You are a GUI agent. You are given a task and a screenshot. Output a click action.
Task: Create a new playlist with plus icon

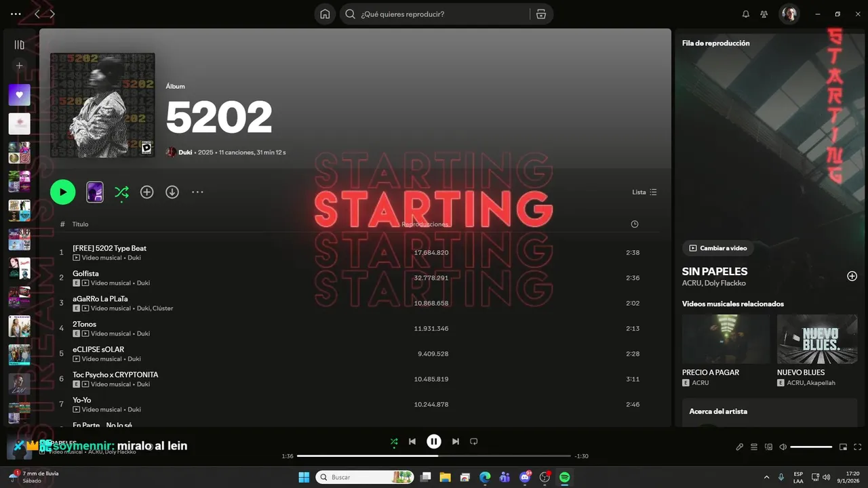19,66
